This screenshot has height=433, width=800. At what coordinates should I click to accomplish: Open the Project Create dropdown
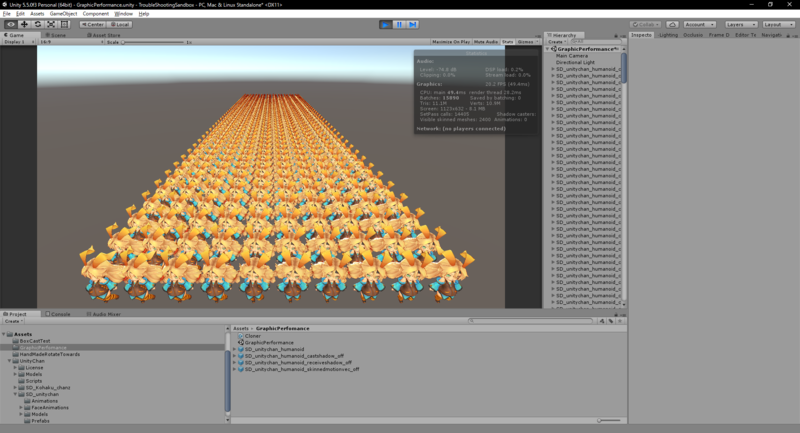13,321
